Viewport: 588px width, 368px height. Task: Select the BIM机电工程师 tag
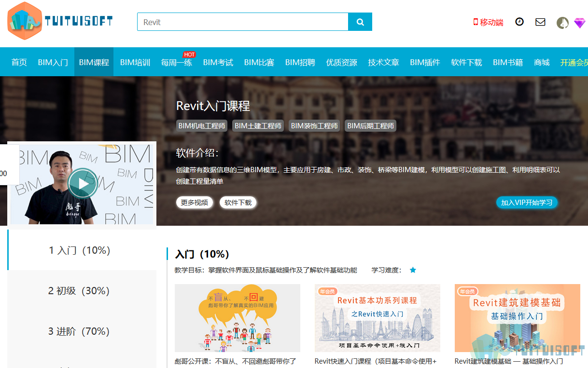(x=202, y=126)
